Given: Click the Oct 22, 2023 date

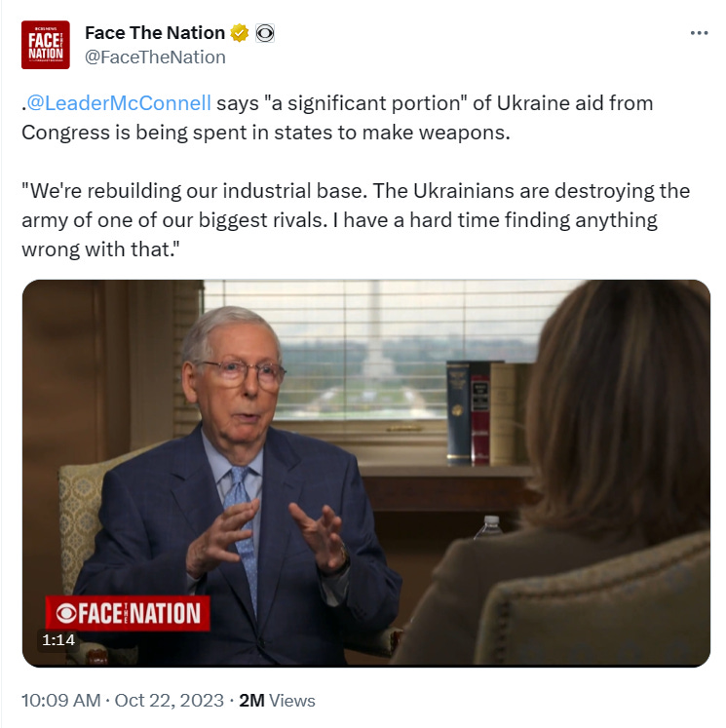Looking at the screenshot, I should coord(170,700).
